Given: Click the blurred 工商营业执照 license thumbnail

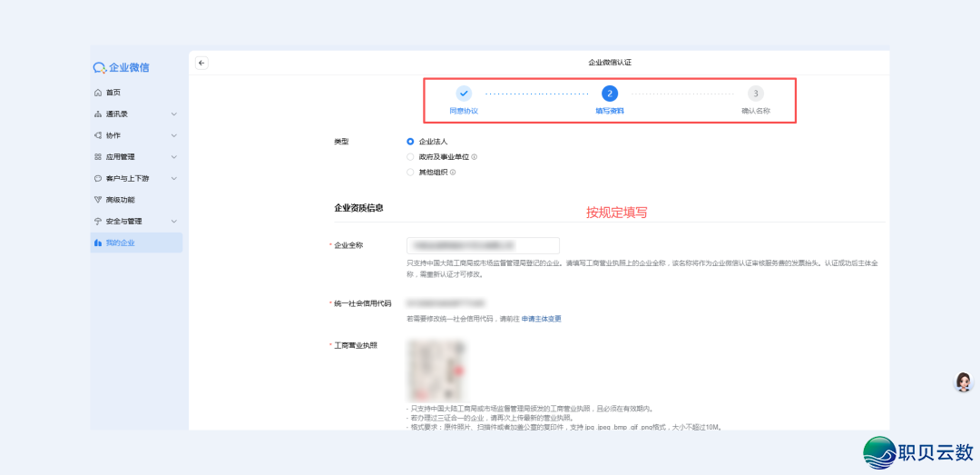Looking at the screenshot, I should tap(436, 370).
